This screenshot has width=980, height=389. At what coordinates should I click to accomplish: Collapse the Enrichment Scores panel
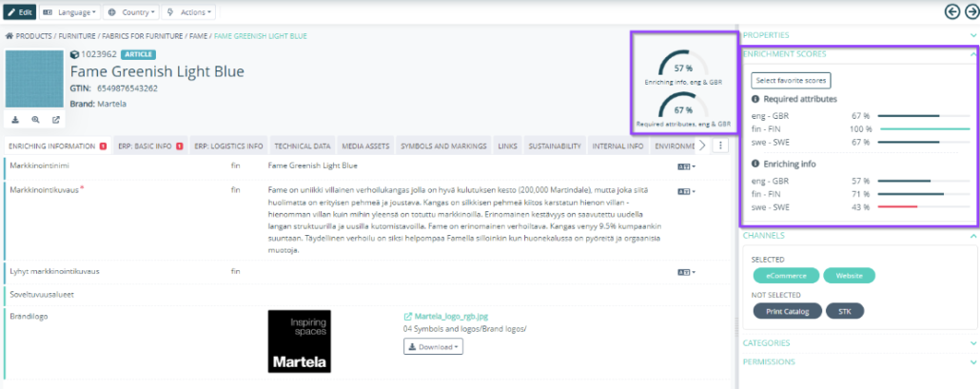859,54
